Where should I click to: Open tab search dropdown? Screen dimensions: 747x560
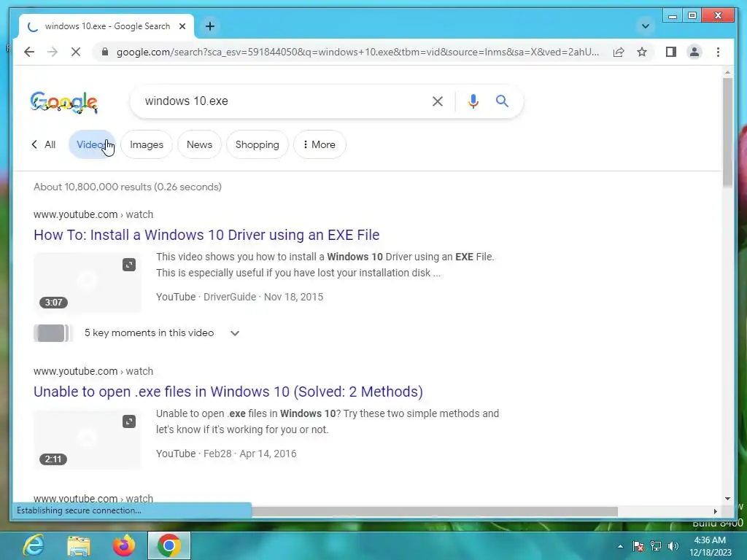(646, 26)
